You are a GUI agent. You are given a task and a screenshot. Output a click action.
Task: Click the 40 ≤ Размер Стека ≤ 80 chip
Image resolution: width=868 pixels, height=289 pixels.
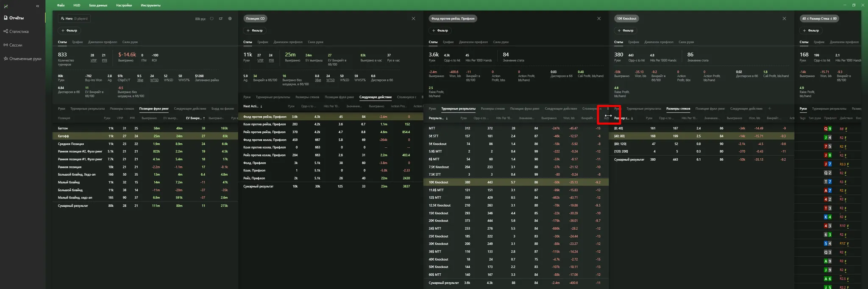click(x=819, y=19)
